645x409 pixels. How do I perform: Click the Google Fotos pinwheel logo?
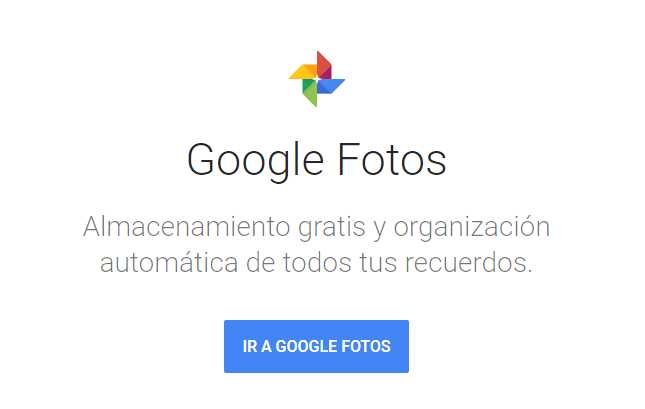tap(317, 79)
